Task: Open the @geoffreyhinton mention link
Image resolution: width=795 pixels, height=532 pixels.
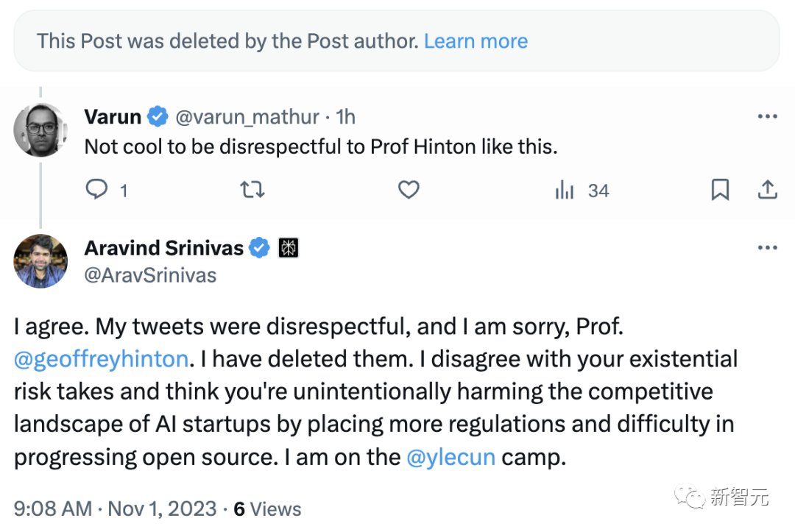Action: [102, 359]
